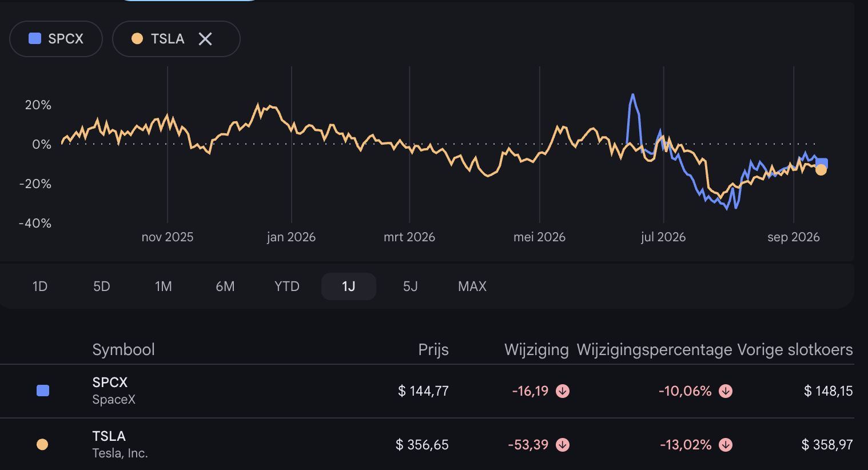
Task: Click the Tesla, Inc. company name
Action: [120, 453]
